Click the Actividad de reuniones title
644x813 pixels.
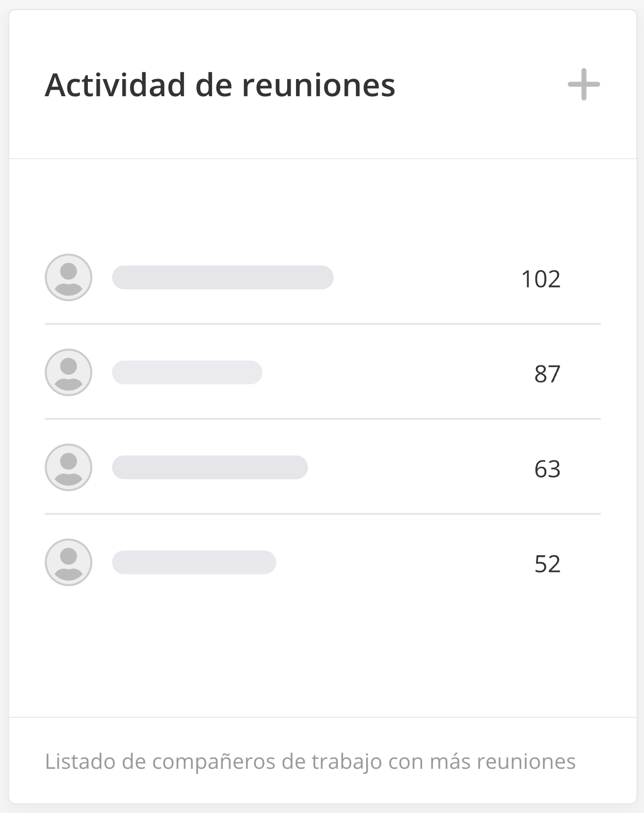(220, 85)
